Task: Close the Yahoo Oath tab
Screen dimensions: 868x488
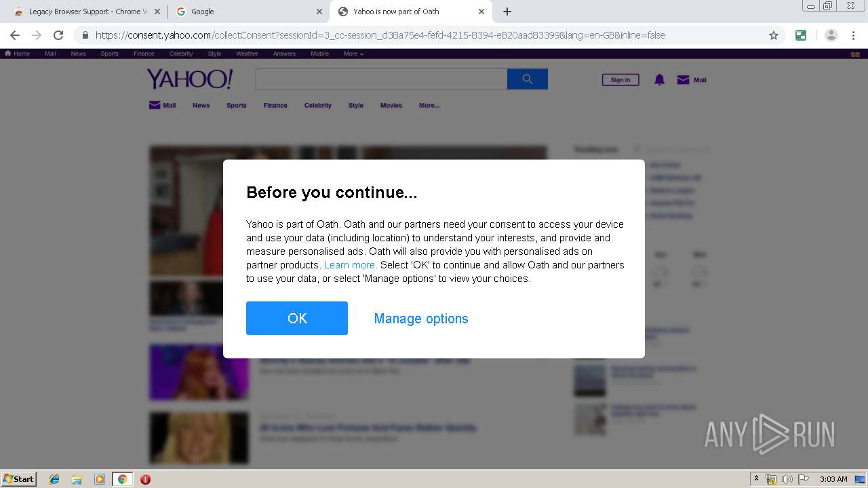Action: (481, 12)
